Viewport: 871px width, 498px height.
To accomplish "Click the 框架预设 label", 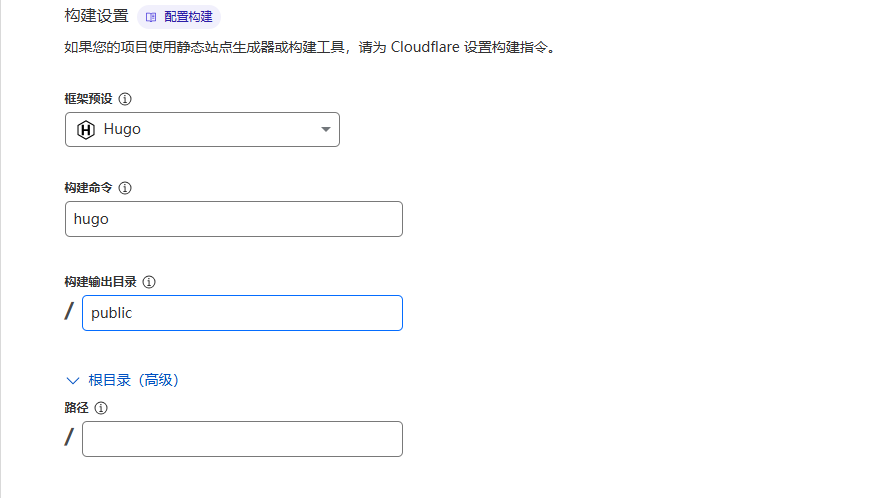I will (88, 100).
